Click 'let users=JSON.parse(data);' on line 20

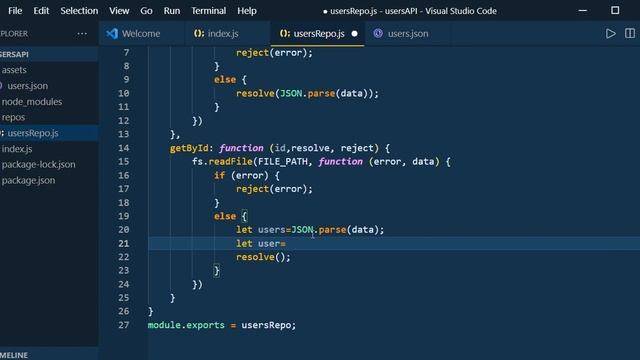pos(310,230)
